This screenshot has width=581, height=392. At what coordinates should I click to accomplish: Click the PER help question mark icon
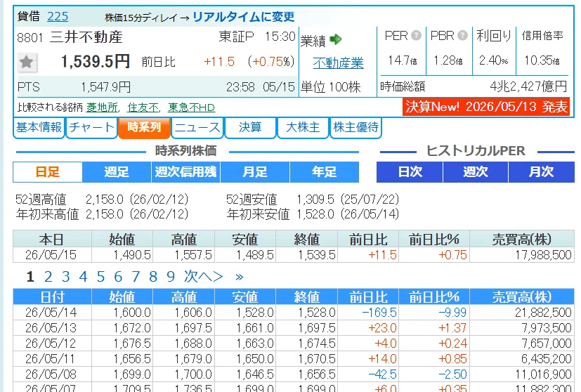(417, 36)
